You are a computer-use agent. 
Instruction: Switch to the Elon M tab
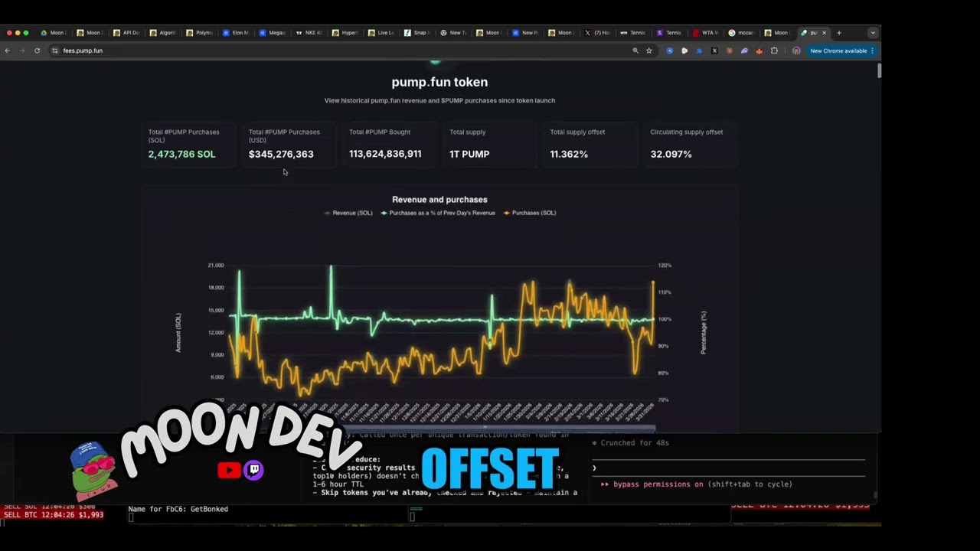[x=237, y=33]
